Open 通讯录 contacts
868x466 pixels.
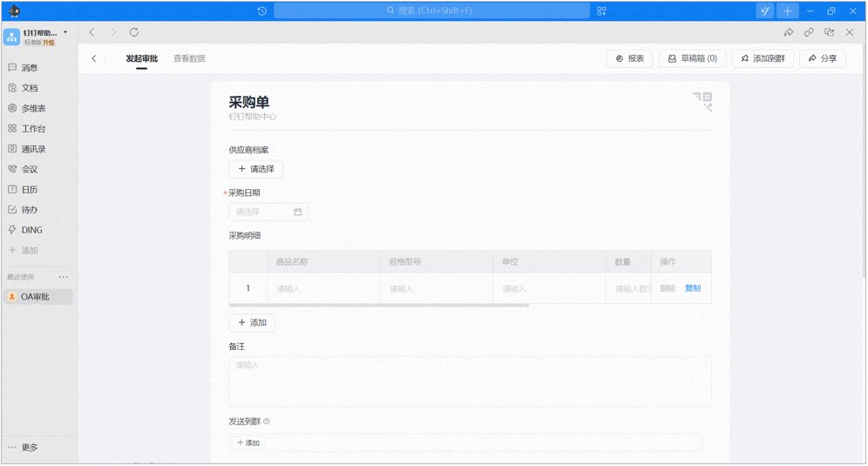(x=27, y=149)
